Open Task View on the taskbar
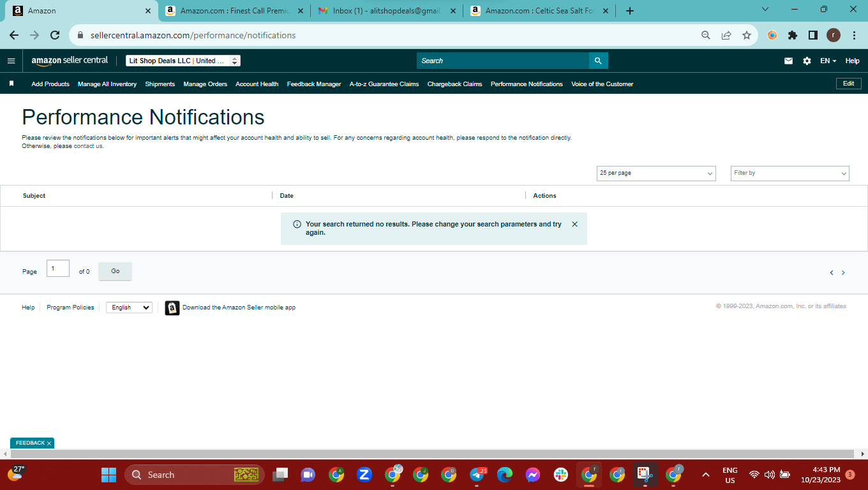The height and width of the screenshot is (490, 868). pos(280,475)
